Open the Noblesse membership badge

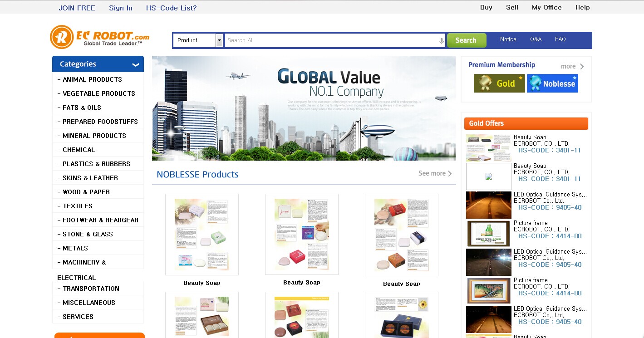point(552,83)
